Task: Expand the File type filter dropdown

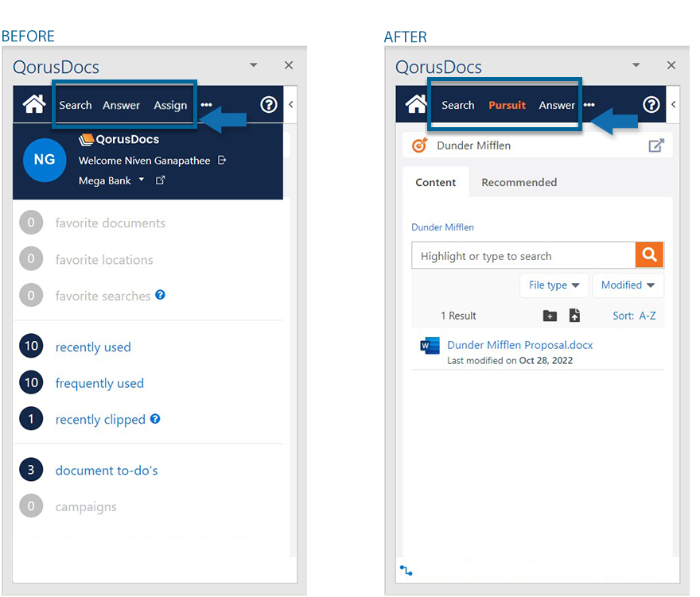Action: click(554, 285)
